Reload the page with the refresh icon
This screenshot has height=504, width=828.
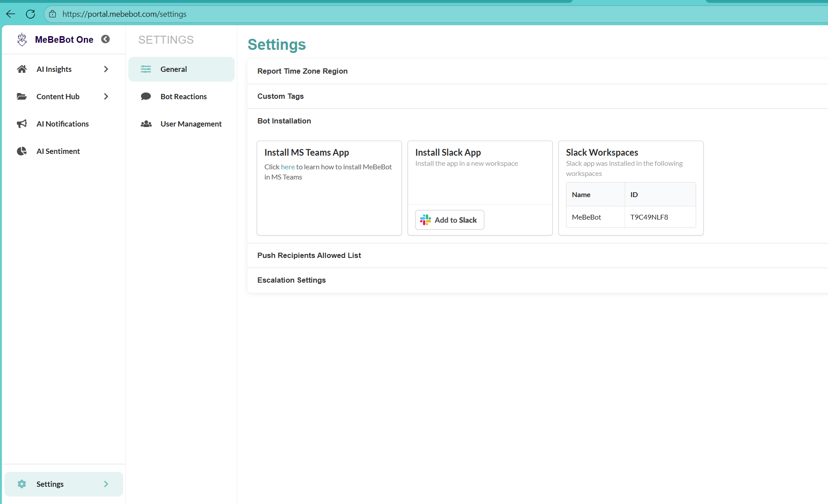tap(30, 14)
